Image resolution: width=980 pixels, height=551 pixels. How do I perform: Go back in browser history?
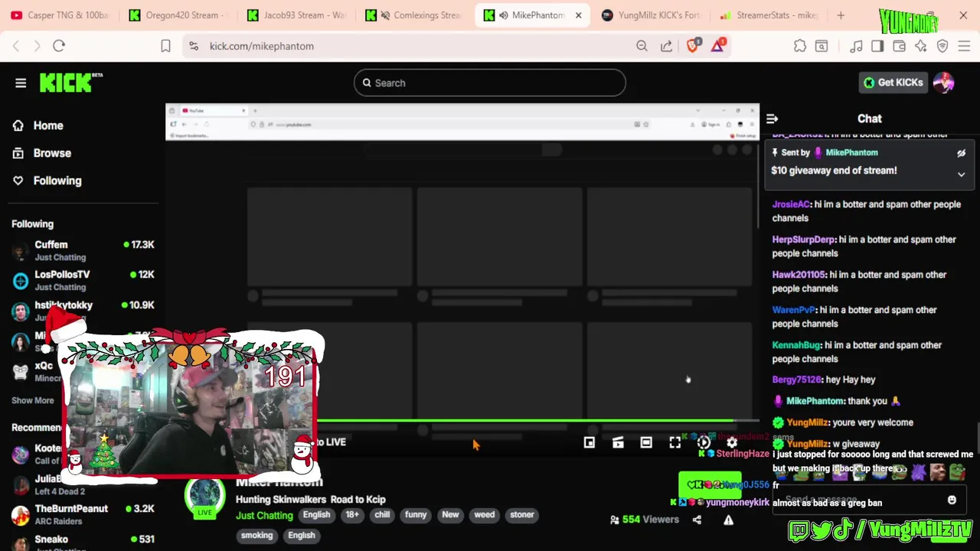(x=16, y=46)
